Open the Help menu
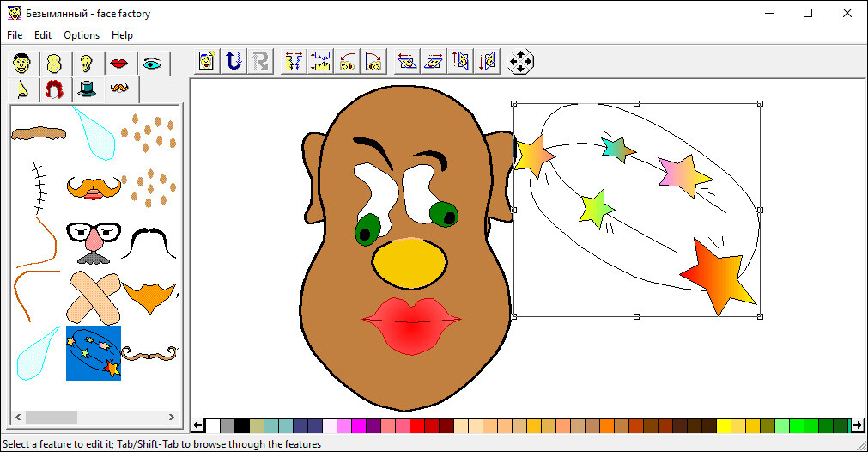Viewport: 868px width, 452px height. pos(122,35)
